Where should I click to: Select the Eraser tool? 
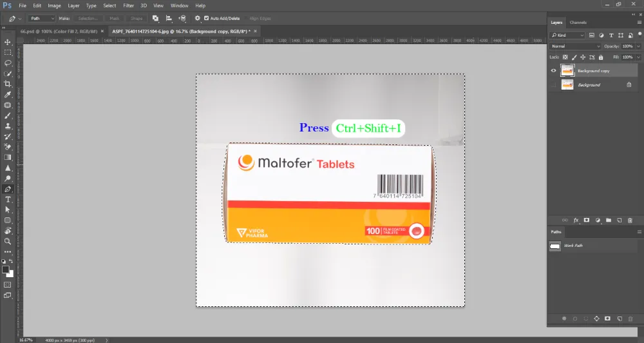tap(7, 147)
